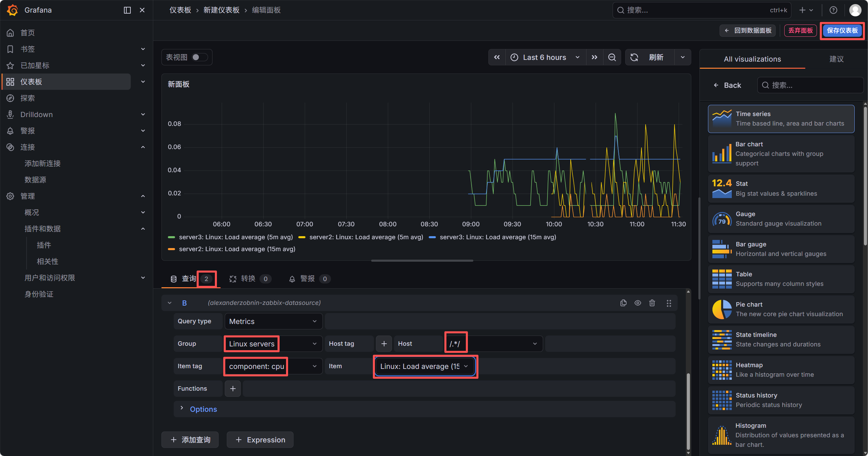868x456 pixels.
Task: Click the visualization 搜索 search field
Action: (810, 85)
